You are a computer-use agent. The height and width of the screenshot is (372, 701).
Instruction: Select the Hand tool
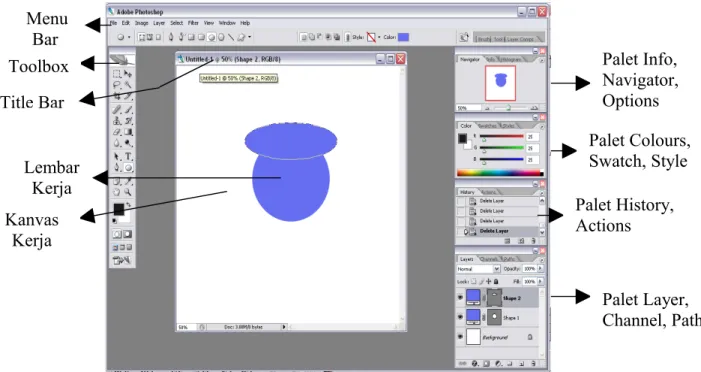(117, 192)
